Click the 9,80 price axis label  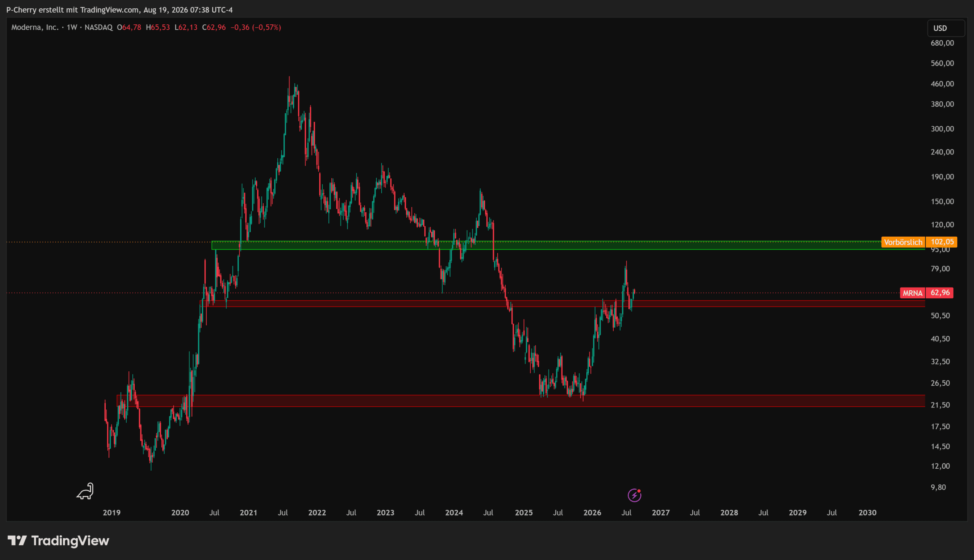[x=938, y=487]
